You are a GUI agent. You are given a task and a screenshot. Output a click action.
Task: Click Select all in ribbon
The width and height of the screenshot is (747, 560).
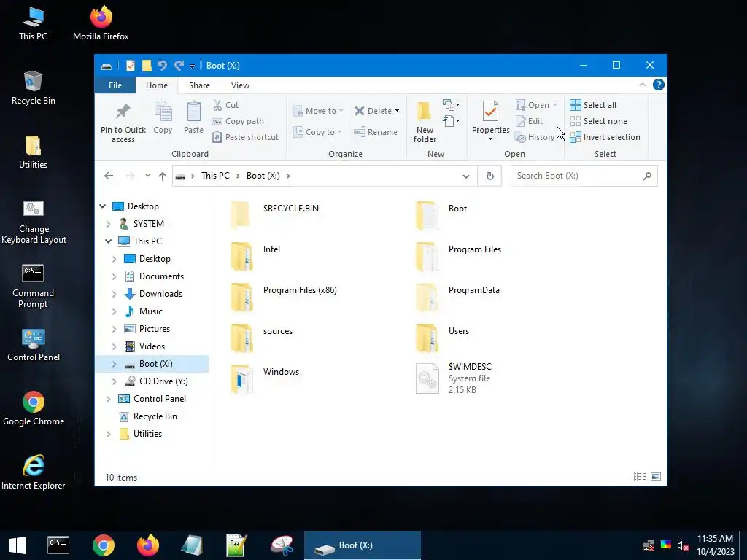pos(593,105)
